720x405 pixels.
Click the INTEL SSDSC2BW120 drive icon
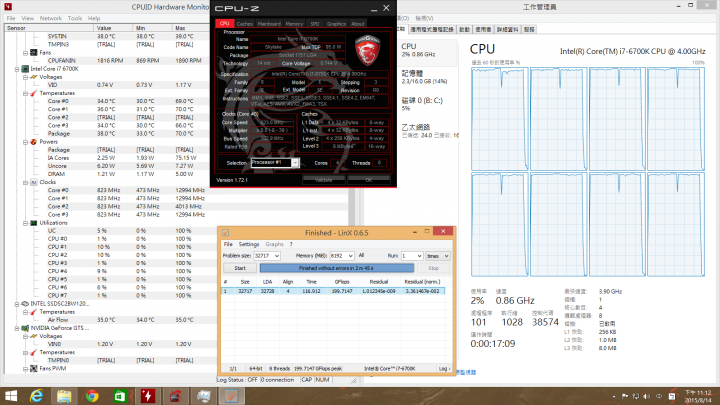point(25,304)
